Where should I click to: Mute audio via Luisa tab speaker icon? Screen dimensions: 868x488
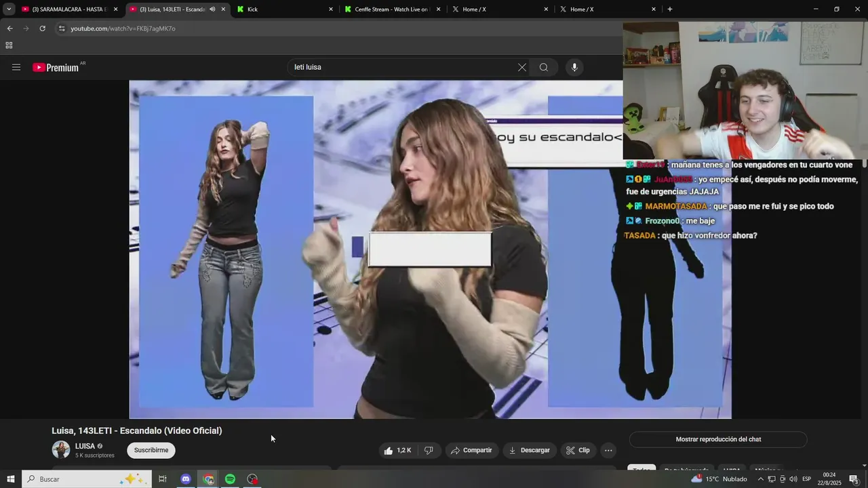click(x=212, y=9)
